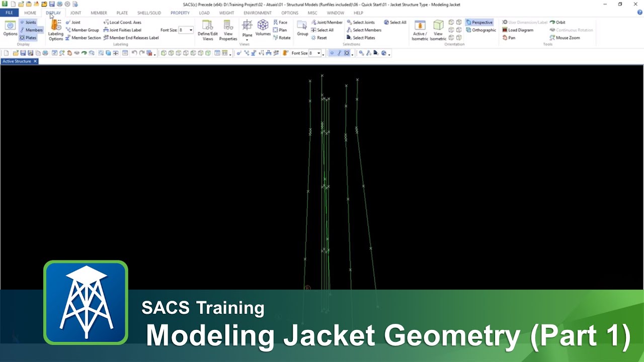Activate Mouse Zoom tool
The width and height of the screenshot is (644, 362).
tap(565, 38)
